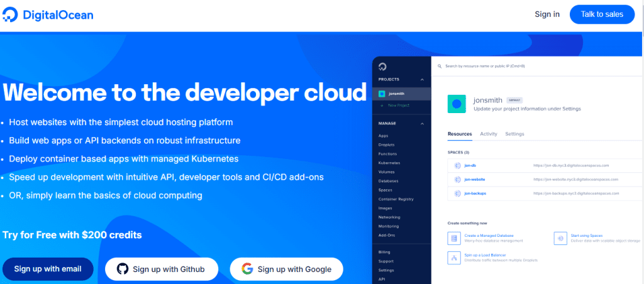Image resolution: width=644 pixels, height=284 pixels.
Task: Open Support in the sidebar
Action: [x=386, y=261]
